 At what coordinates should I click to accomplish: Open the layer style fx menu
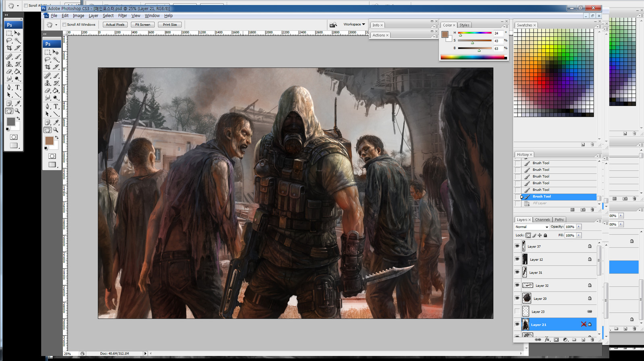[547, 340]
